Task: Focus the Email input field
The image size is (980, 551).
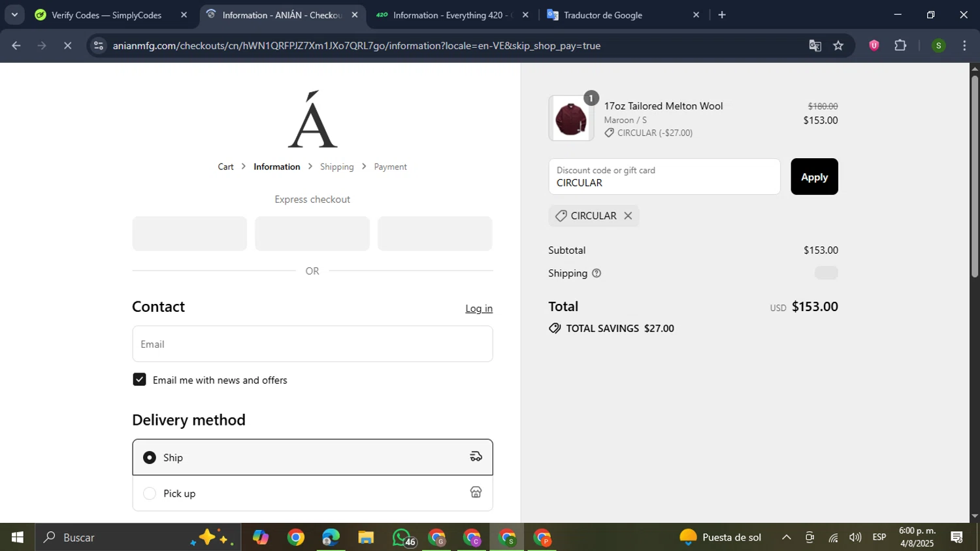Action: tap(312, 344)
